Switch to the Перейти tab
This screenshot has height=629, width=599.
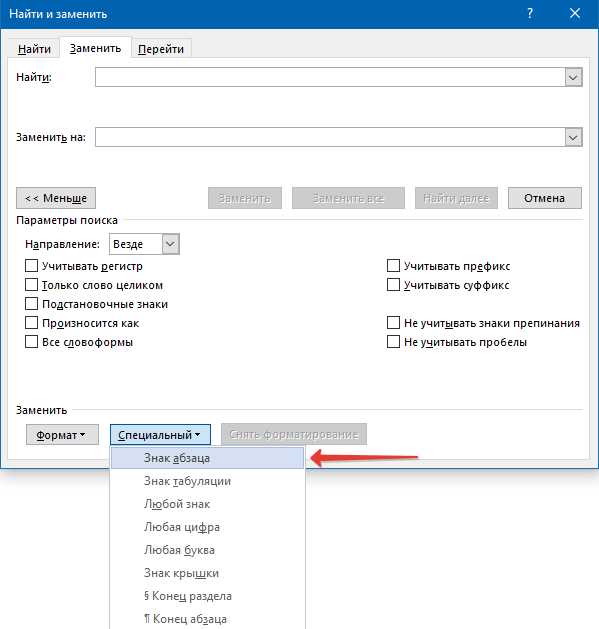161,49
